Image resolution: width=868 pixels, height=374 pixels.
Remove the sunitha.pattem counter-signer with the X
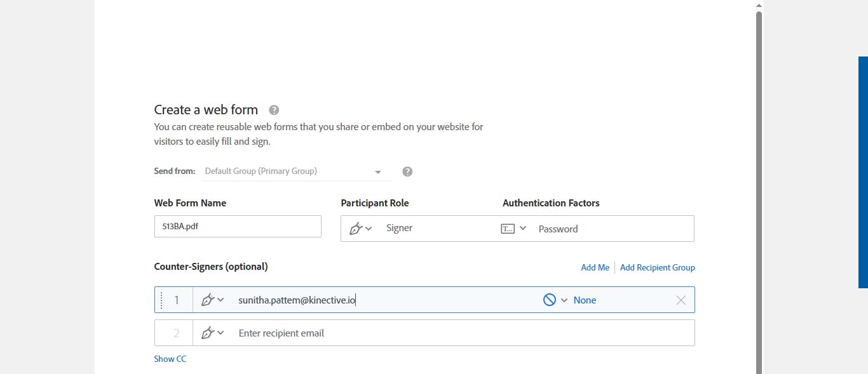pyautogui.click(x=681, y=300)
